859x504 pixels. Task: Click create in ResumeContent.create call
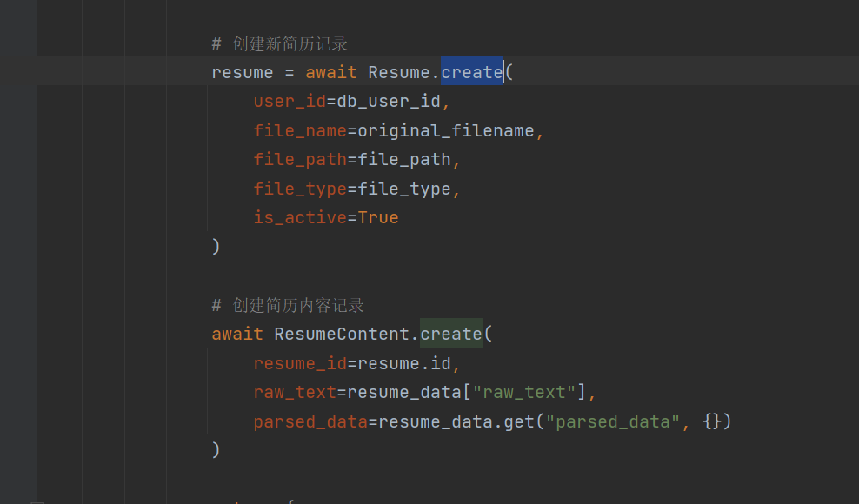coord(450,334)
